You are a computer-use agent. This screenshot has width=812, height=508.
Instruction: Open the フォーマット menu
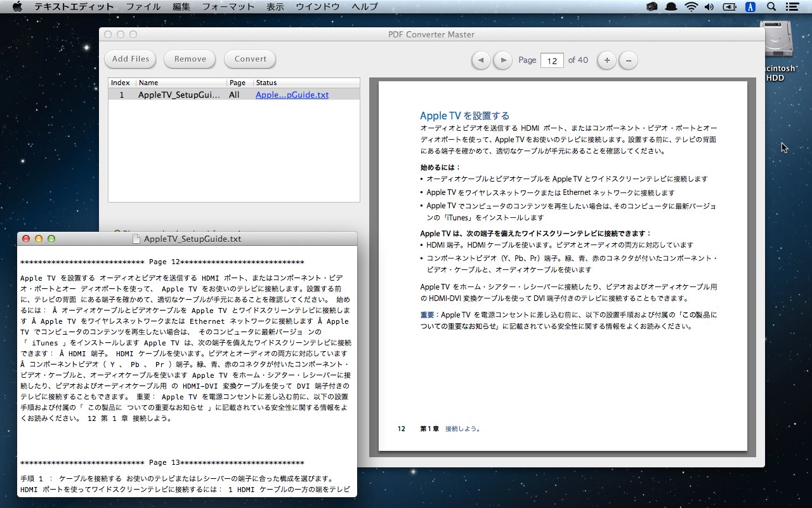[x=228, y=7]
